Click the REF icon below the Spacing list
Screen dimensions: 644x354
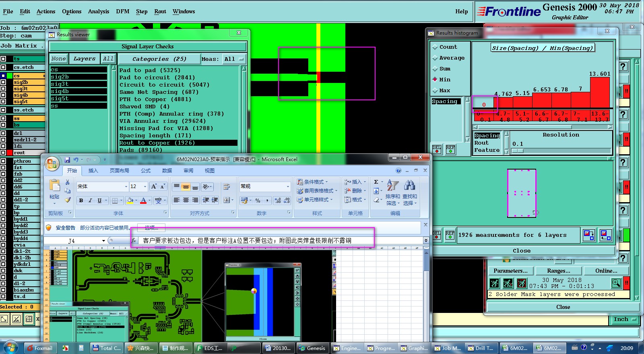click(450, 149)
